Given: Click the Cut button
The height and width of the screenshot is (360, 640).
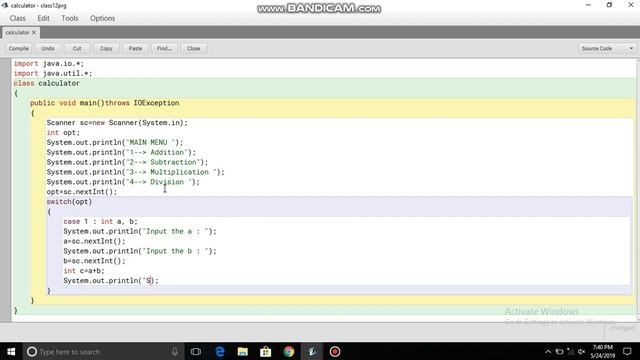Looking at the screenshot, I should point(77,48).
